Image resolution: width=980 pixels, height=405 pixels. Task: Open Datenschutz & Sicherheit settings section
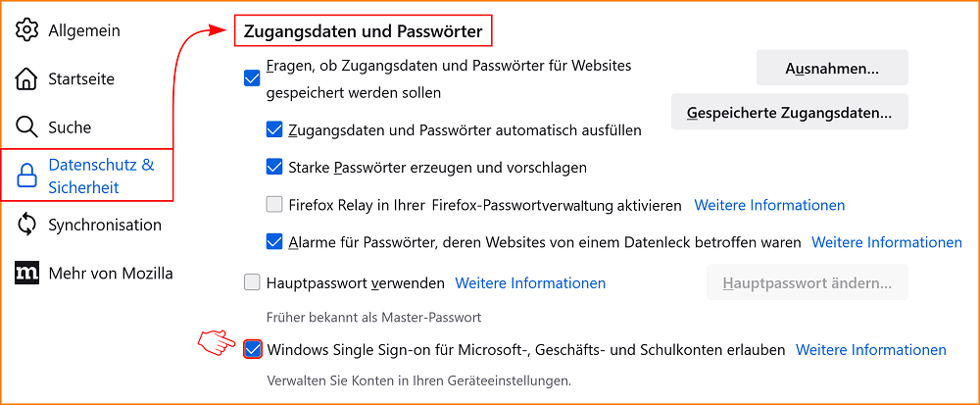101,176
